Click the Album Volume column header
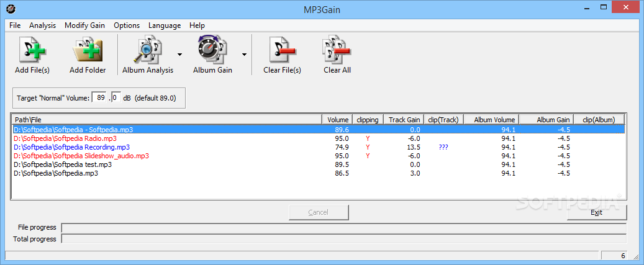The image size is (644, 265). [491, 120]
